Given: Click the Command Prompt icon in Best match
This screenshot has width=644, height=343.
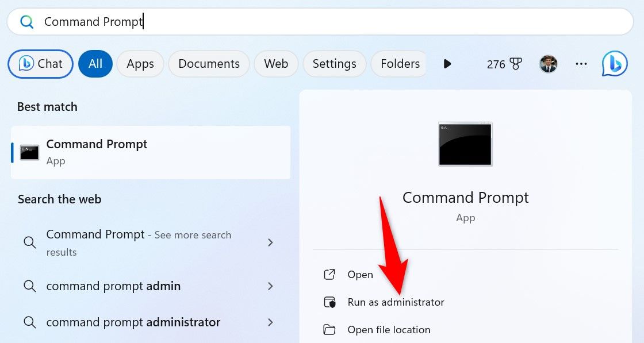Looking at the screenshot, I should [x=29, y=153].
